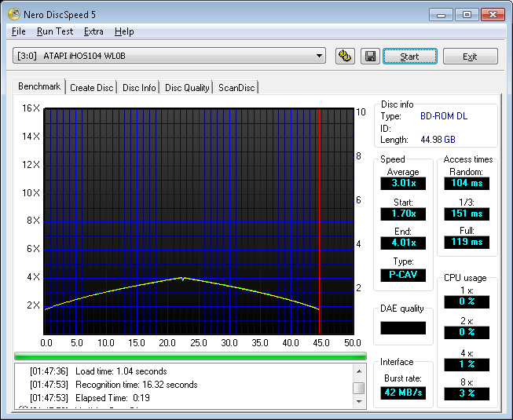This screenshot has height=420, width=513.
Task: Switch to the Benchmark tab
Action: [39, 86]
